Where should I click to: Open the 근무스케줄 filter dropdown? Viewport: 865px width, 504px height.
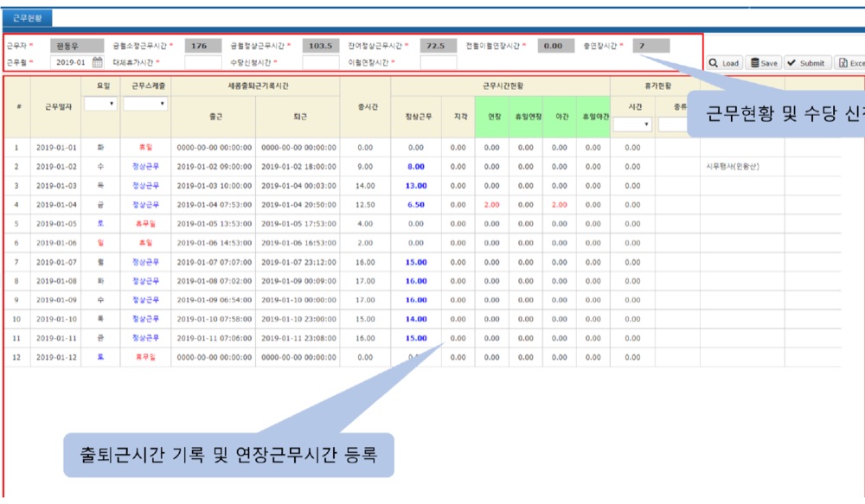pyautogui.click(x=145, y=103)
